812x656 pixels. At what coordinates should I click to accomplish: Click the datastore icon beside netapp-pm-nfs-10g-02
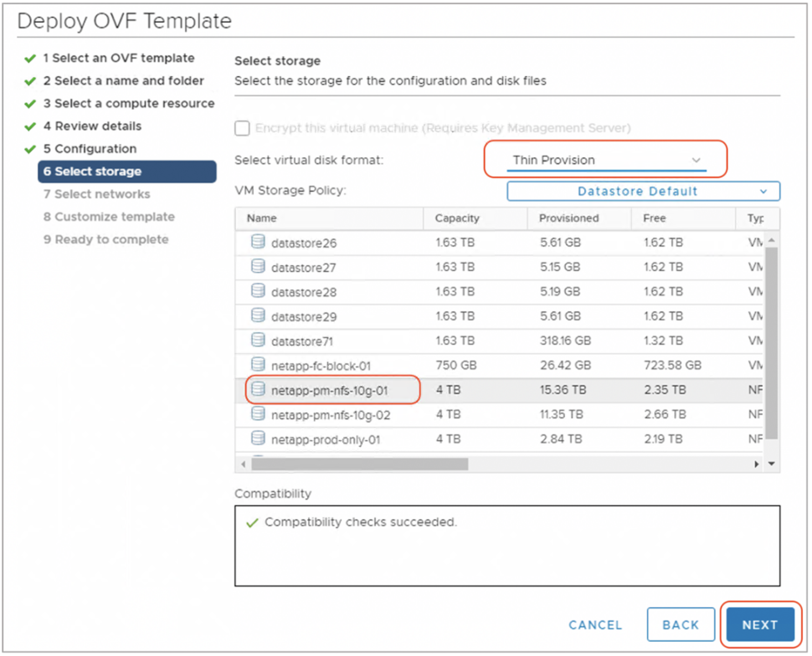(258, 414)
